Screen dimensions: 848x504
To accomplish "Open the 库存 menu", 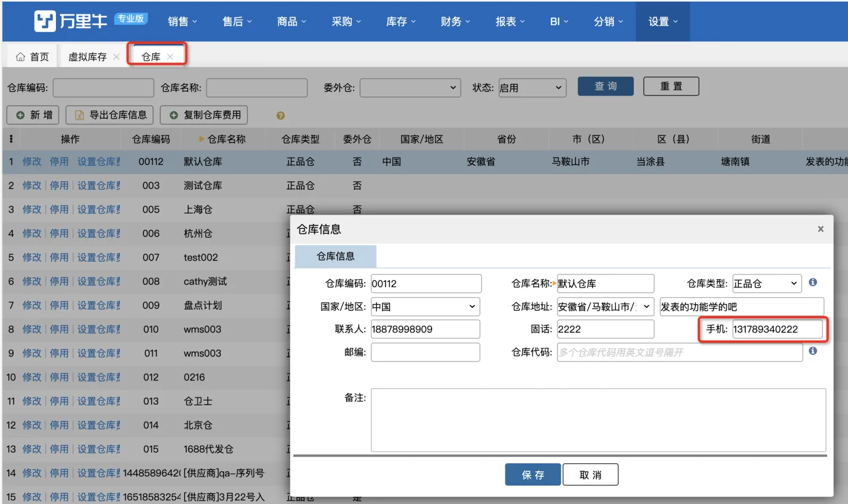I will pyautogui.click(x=400, y=21).
